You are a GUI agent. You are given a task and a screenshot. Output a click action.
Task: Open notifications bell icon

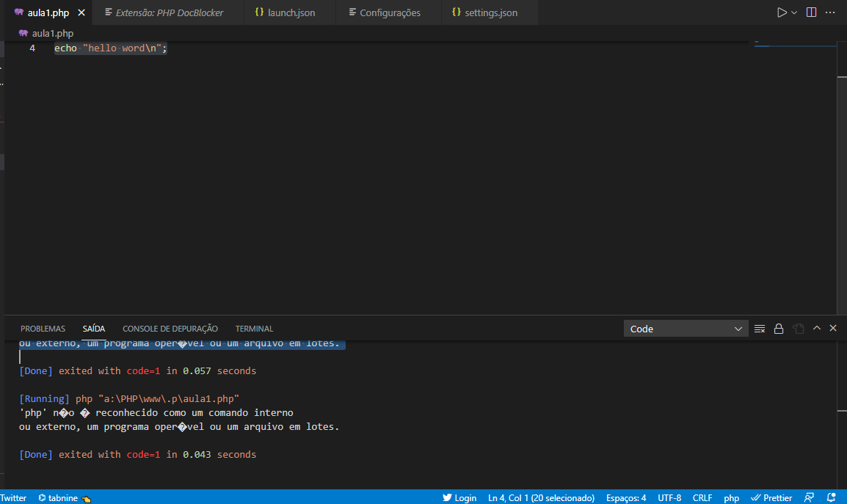[x=832, y=497]
